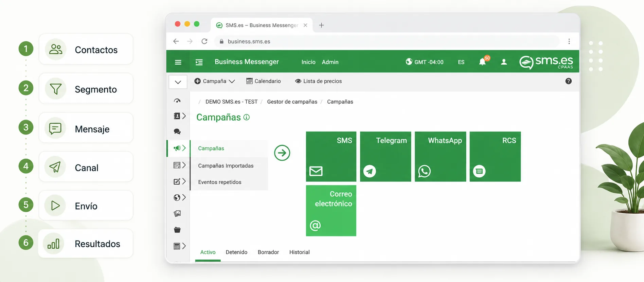644x282 pixels.
Task: Expand the globe sidebar chevron
Action: click(x=184, y=197)
